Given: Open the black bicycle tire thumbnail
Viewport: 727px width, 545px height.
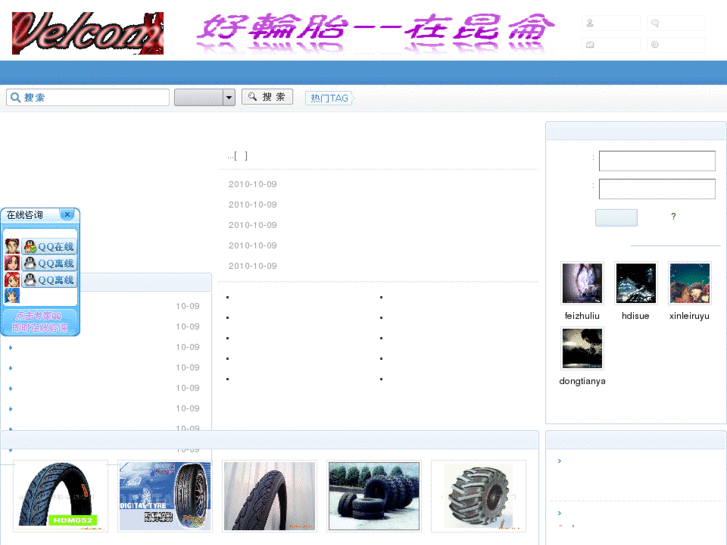Looking at the screenshot, I should pyautogui.click(x=269, y=496).
